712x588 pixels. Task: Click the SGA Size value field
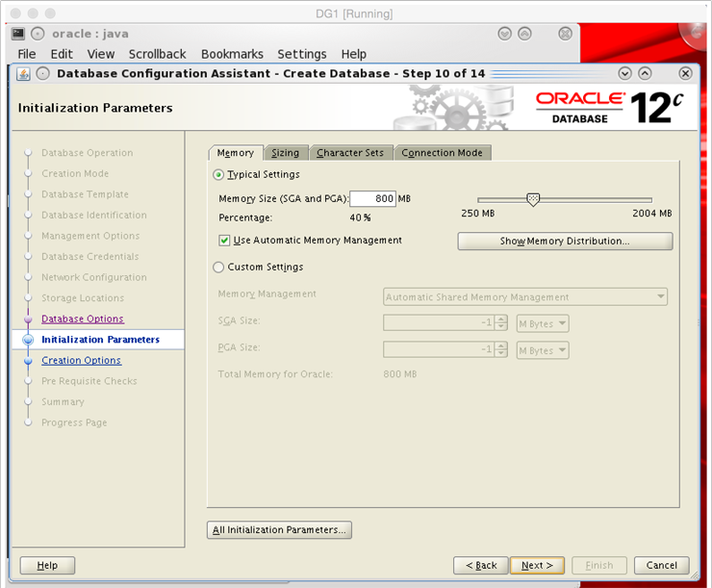coord(439,323)
